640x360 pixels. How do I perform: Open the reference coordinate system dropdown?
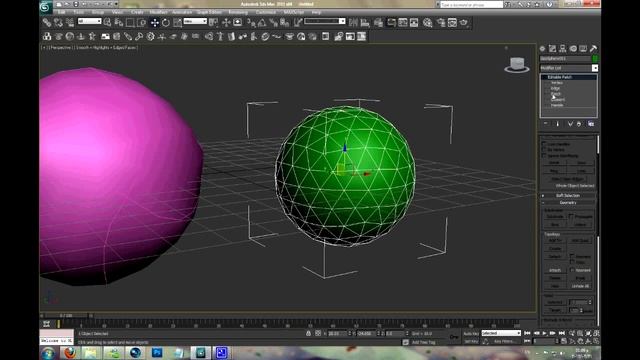195,21
